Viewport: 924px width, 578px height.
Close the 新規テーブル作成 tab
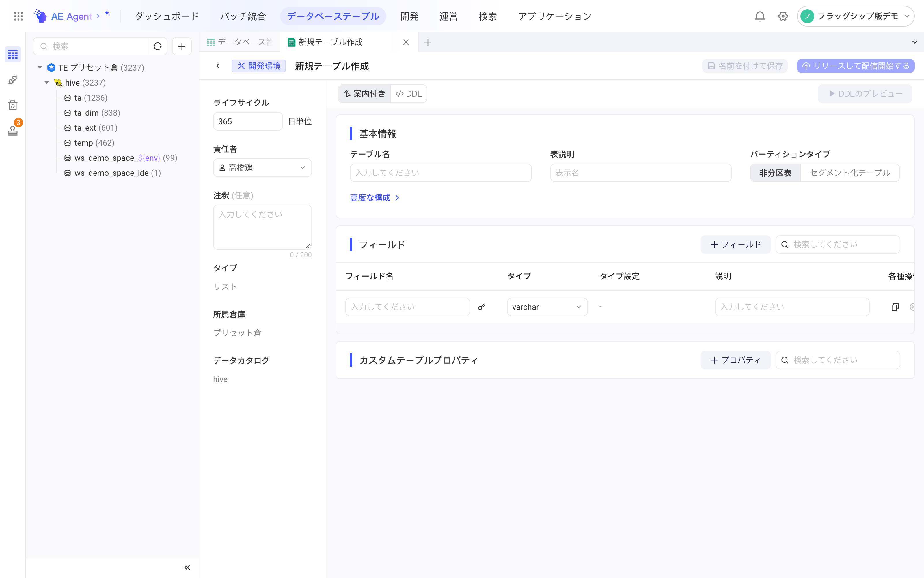406,42
